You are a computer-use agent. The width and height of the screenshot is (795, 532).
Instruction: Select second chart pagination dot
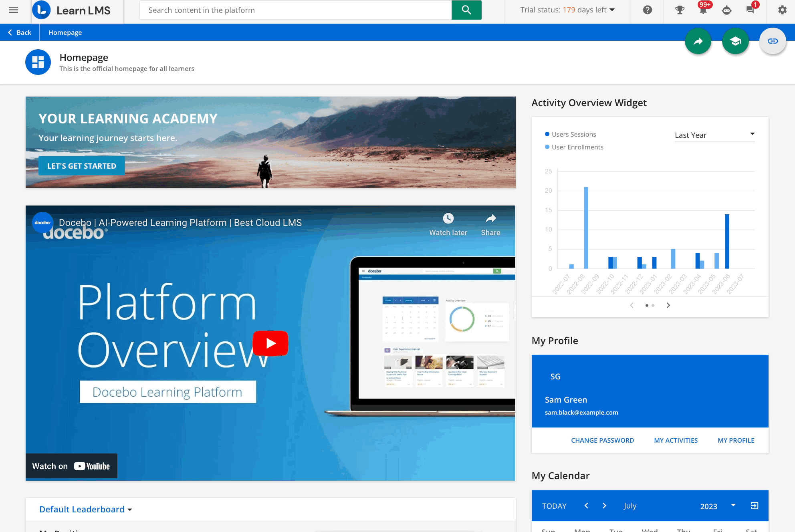click(653, 305)
